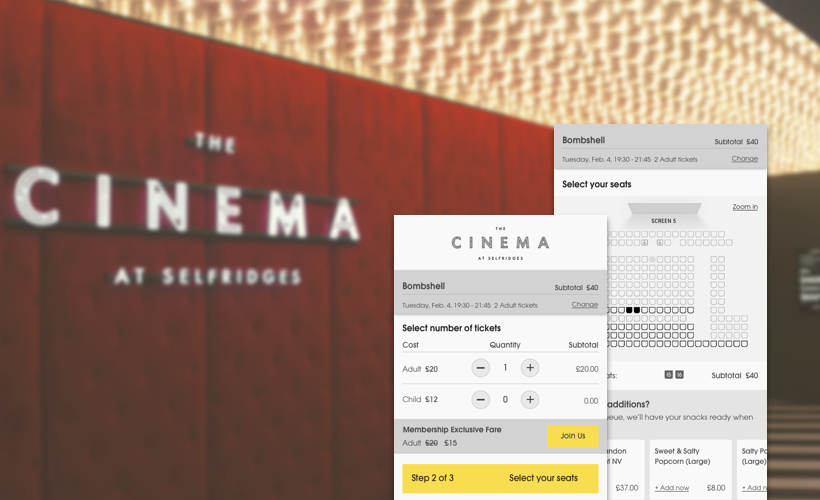Click the Select your seats heading
This screenshot has height=500, width=820.
point(597,185)
